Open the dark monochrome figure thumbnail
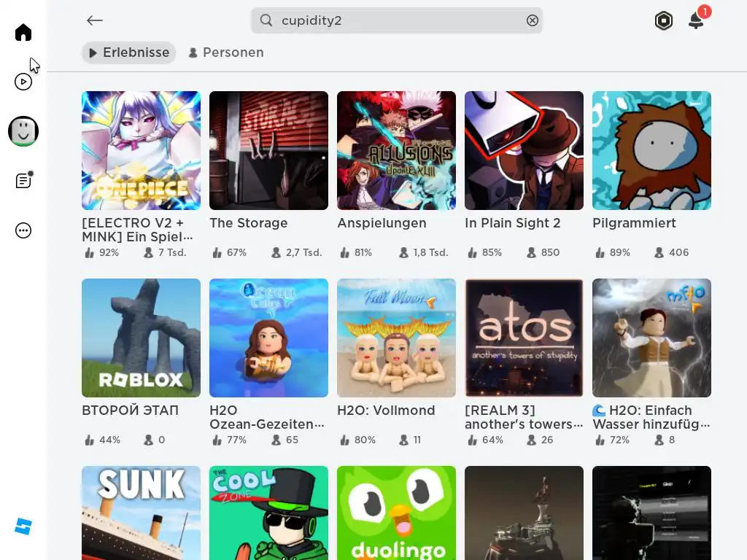 [x=651, y=513]
